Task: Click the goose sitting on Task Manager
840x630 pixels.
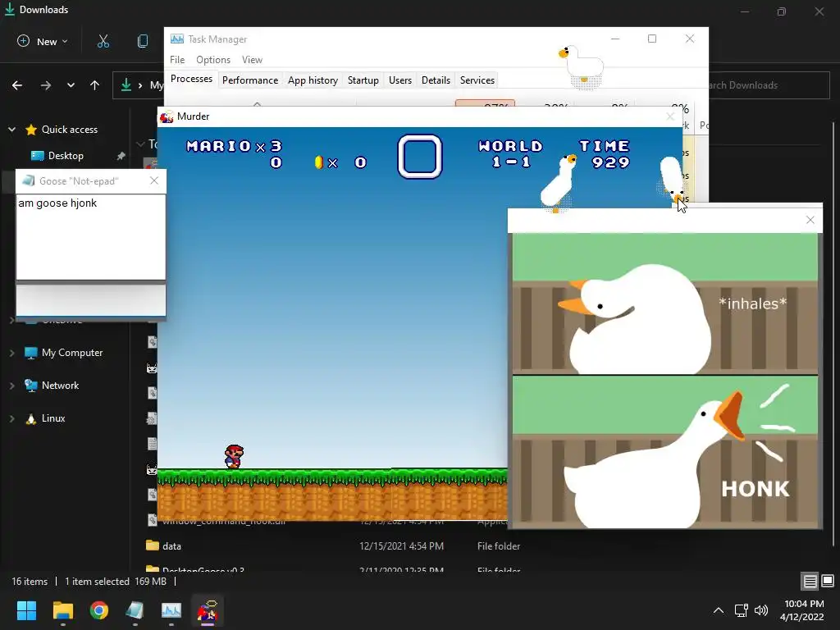Action: point(582,66)
